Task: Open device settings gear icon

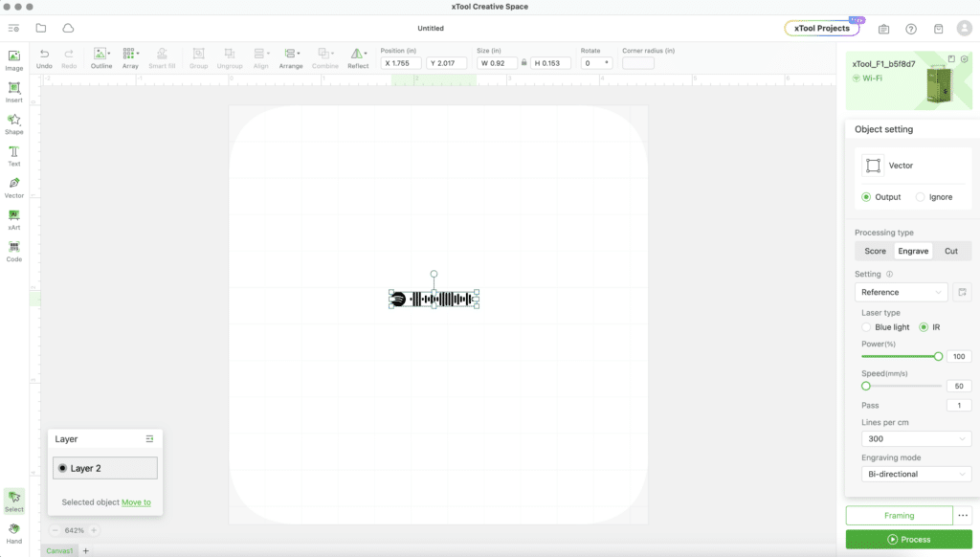Action: tap(965, 59)
